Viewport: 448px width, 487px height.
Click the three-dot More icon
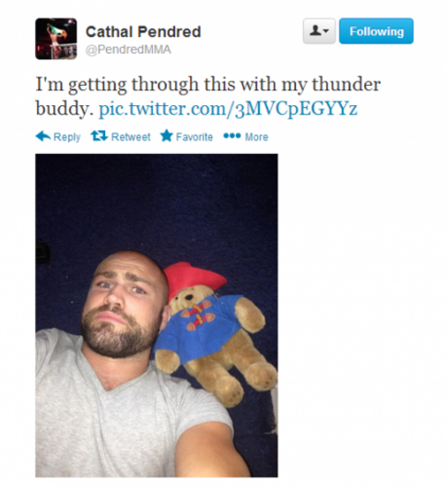[x=232, y=136]
